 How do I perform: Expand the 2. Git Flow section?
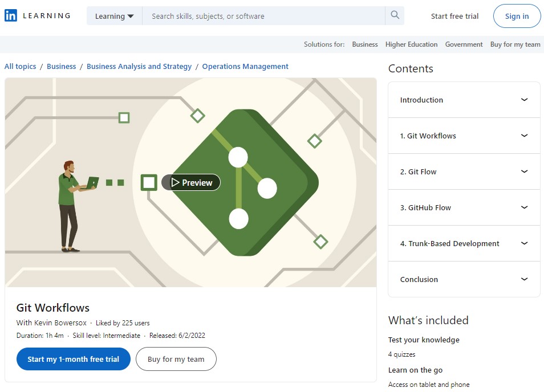[x=464, y=171]
